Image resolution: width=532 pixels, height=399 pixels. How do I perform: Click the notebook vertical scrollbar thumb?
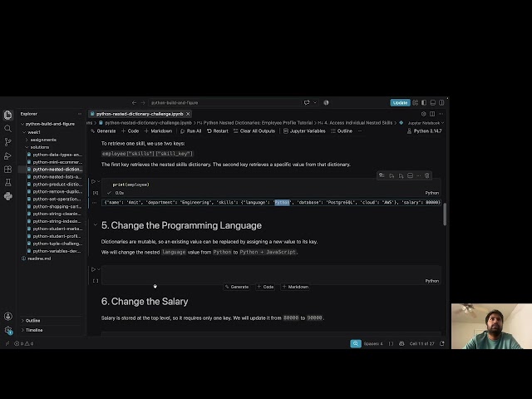click(x=445, y=214)
